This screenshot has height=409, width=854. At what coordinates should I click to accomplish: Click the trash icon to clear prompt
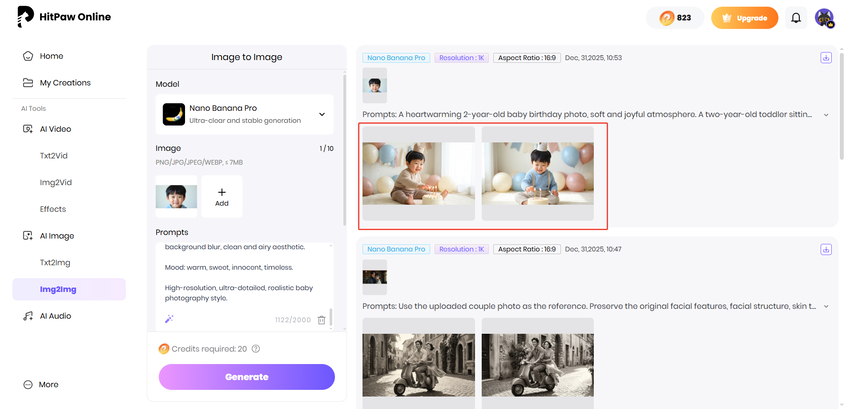tap(321, 319)
